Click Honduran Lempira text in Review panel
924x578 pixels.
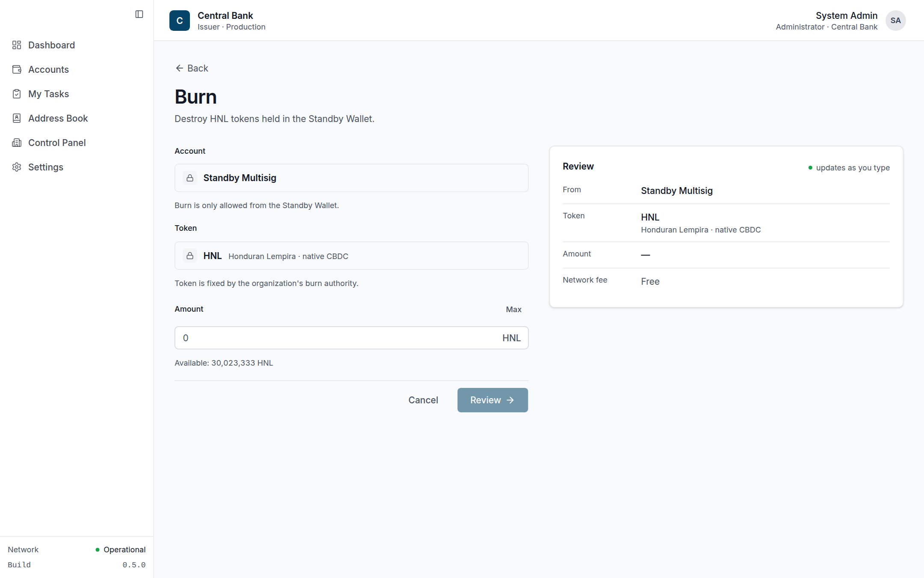[701, 229]
